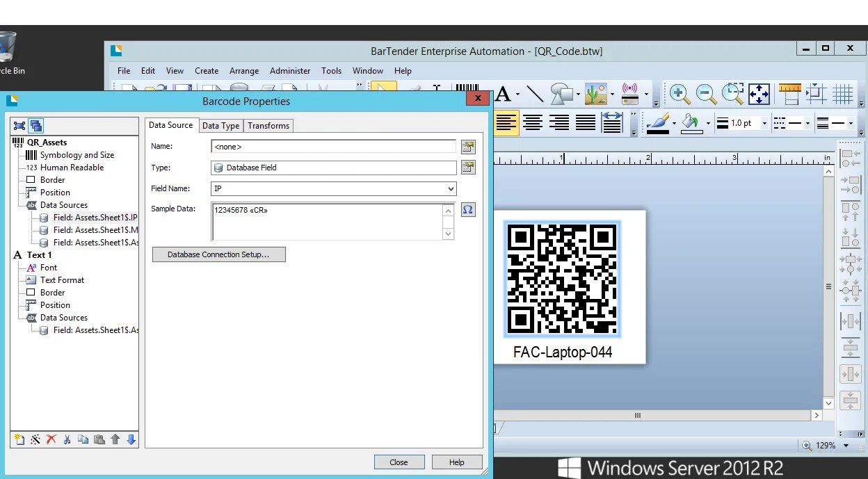Select the Shapes tool
868x479 pixels.
561,94
